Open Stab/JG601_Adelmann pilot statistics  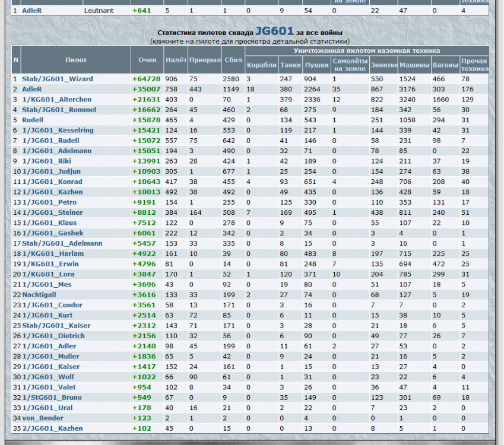[62, 243]
